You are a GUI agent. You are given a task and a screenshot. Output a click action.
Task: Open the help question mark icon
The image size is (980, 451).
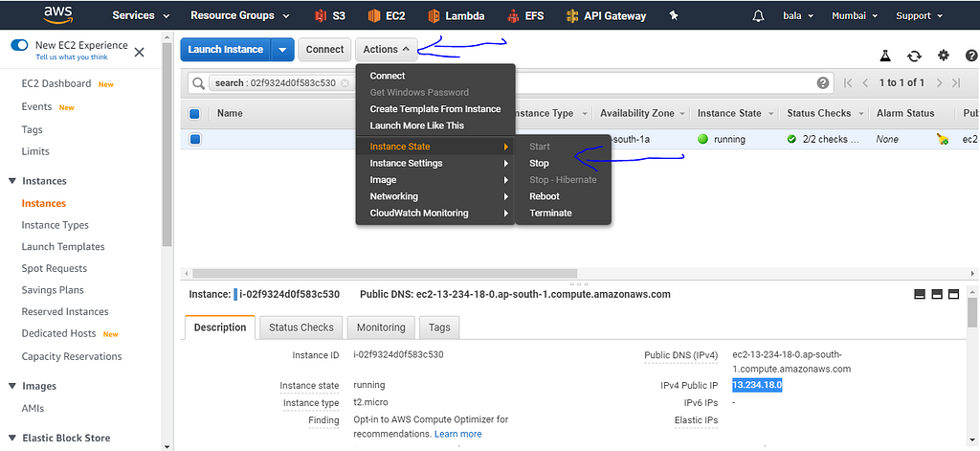pos(971,56)
